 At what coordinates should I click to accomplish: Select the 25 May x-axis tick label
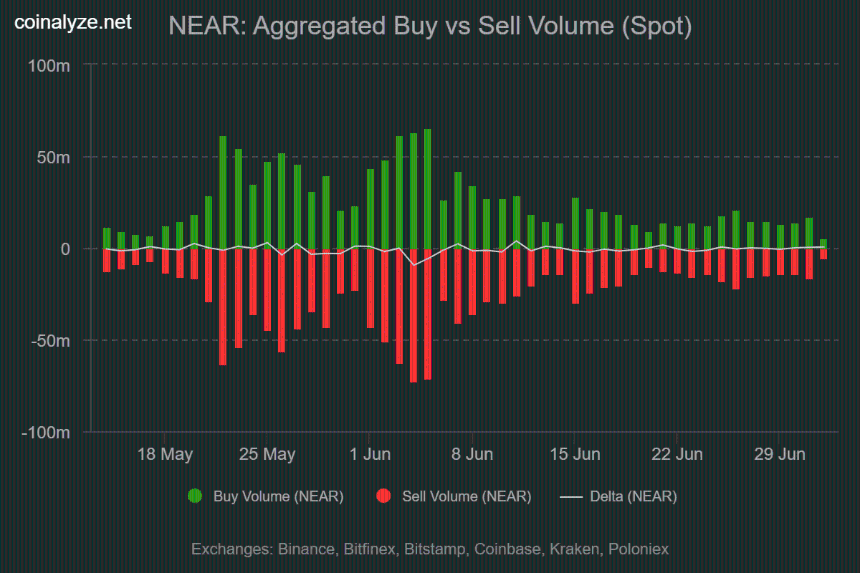(267, 454)
